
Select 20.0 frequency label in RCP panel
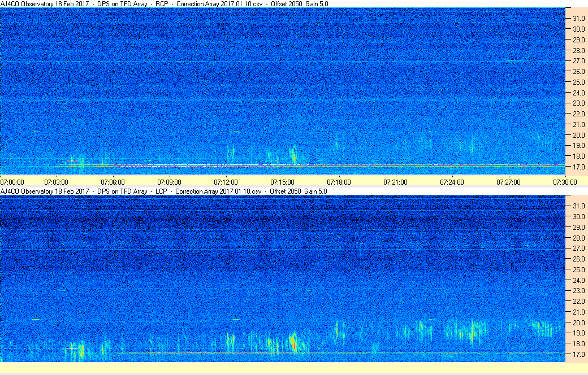578,135
